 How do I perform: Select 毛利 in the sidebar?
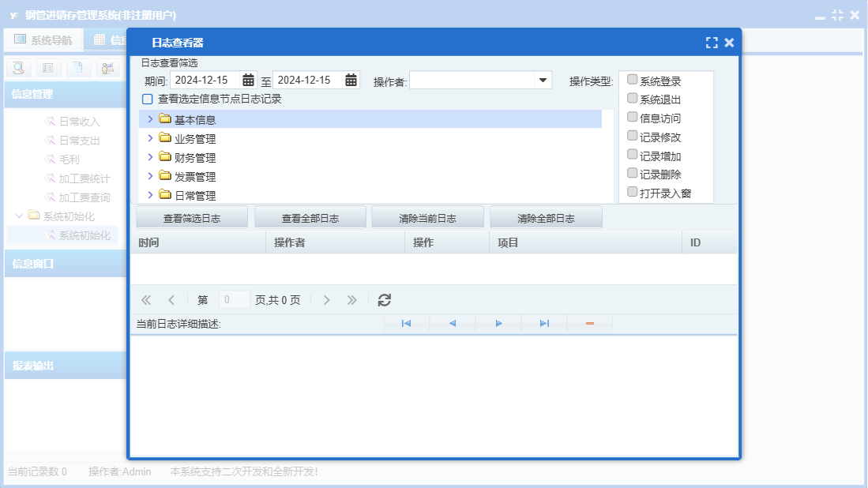(x=70, y=160)
